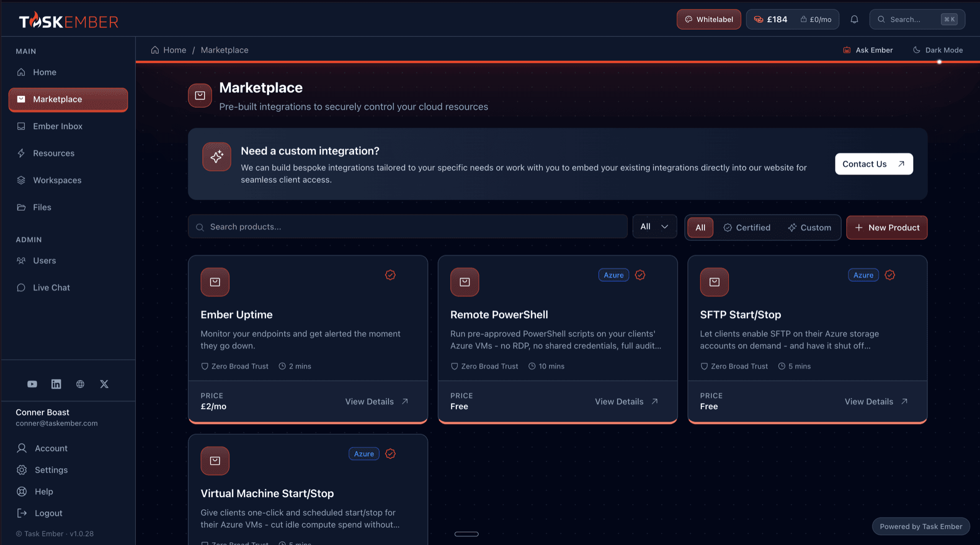Click the Remote PowerShell product icon

pos(464,282)
